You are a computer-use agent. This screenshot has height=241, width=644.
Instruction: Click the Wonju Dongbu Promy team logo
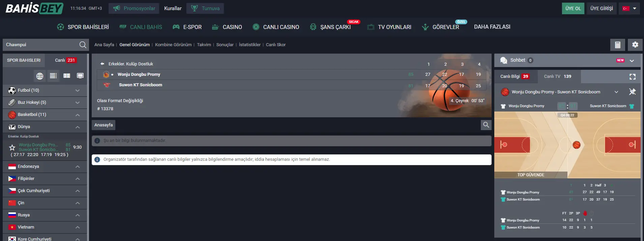coord(106,74)
